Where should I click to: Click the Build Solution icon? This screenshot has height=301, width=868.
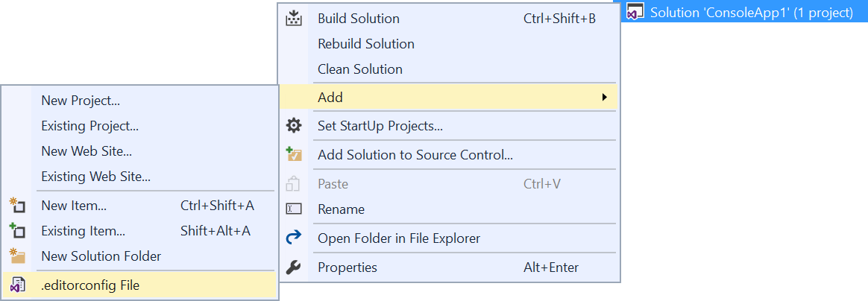pyautogui.click(x=294, y=19)
